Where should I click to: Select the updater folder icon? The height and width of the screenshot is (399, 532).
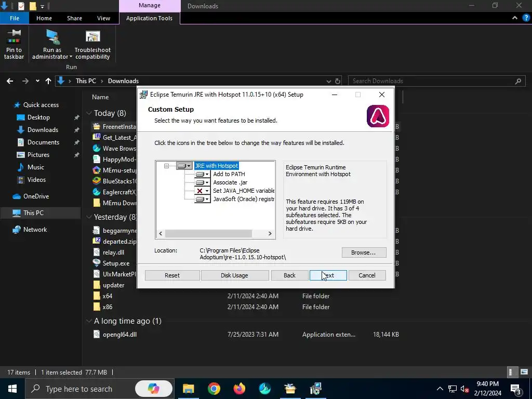pyautogui.click(x=97, y=285)
